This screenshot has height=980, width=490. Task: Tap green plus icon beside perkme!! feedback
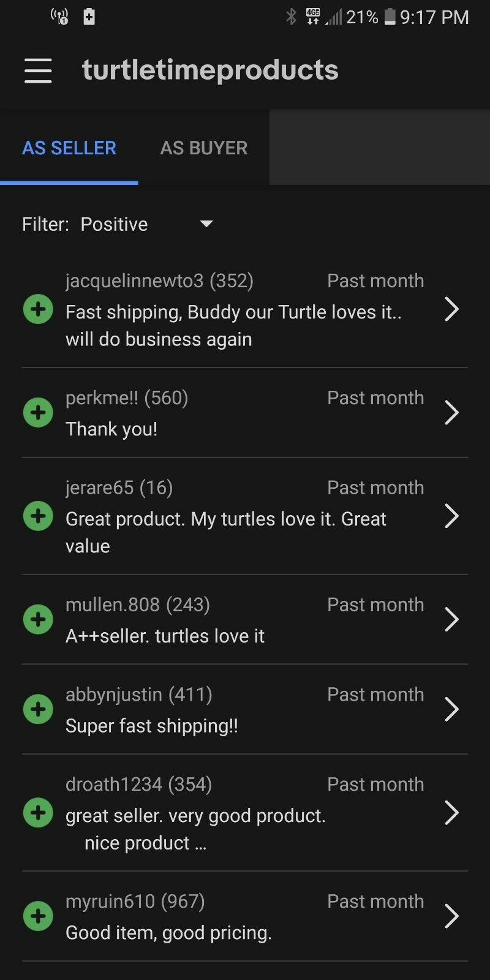click(x=38, y=413)
